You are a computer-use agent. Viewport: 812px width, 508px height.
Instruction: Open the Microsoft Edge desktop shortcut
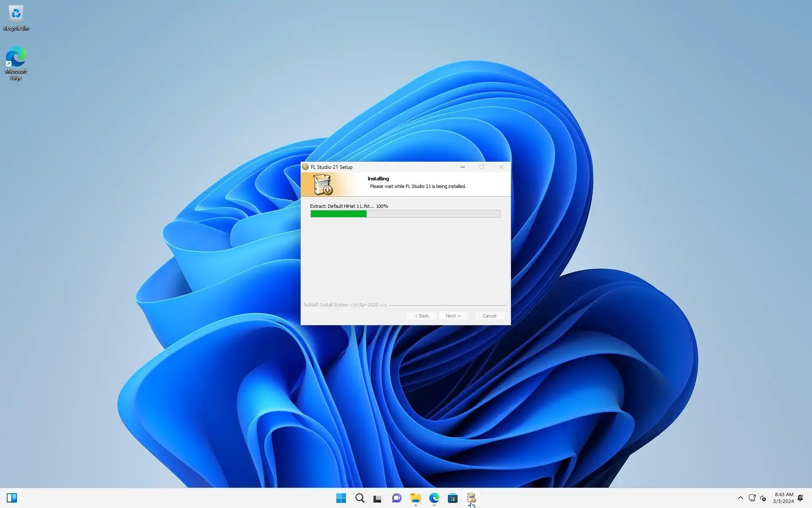pyautogui.click(x=16, y=63)
